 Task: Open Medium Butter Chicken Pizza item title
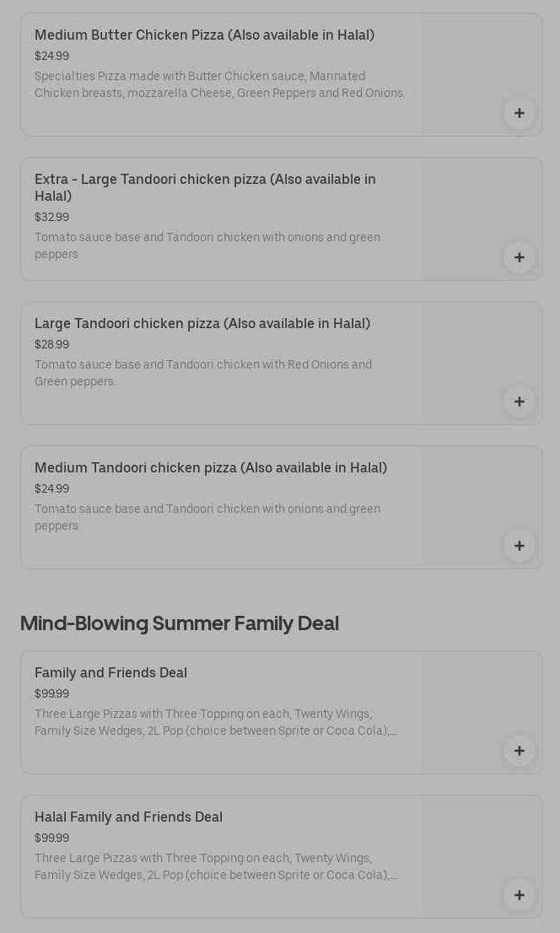pos(204,35)
